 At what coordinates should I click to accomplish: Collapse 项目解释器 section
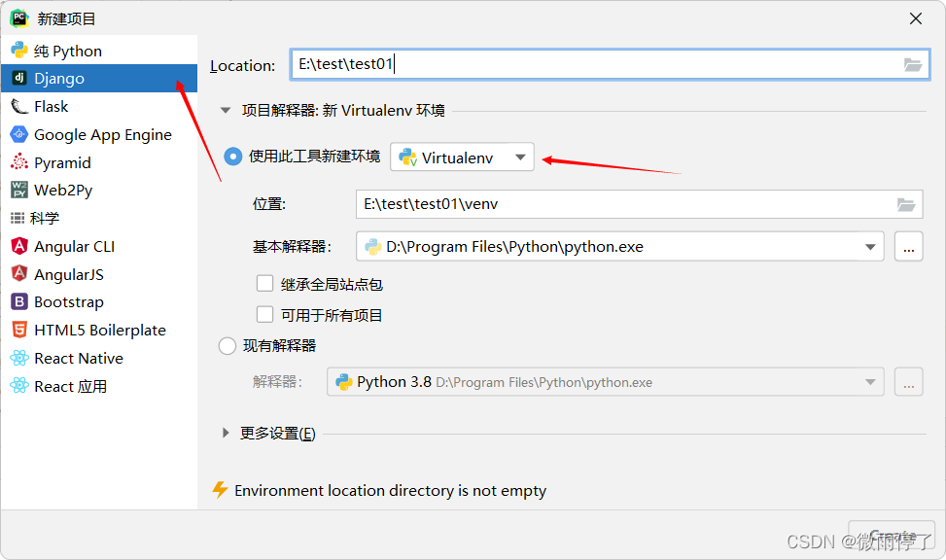[x=226, y=111]
